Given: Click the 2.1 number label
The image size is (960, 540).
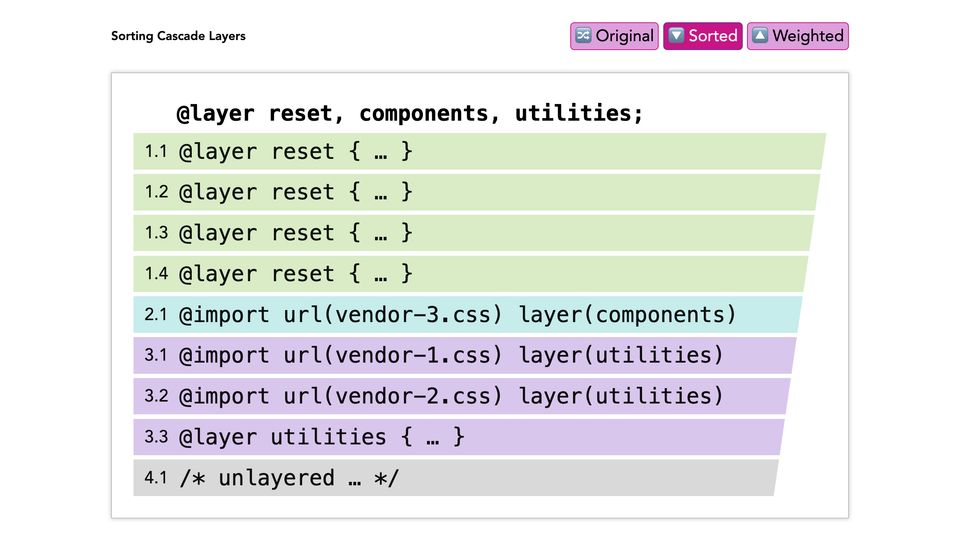Looking at the screenshot, I should [156, 315].
